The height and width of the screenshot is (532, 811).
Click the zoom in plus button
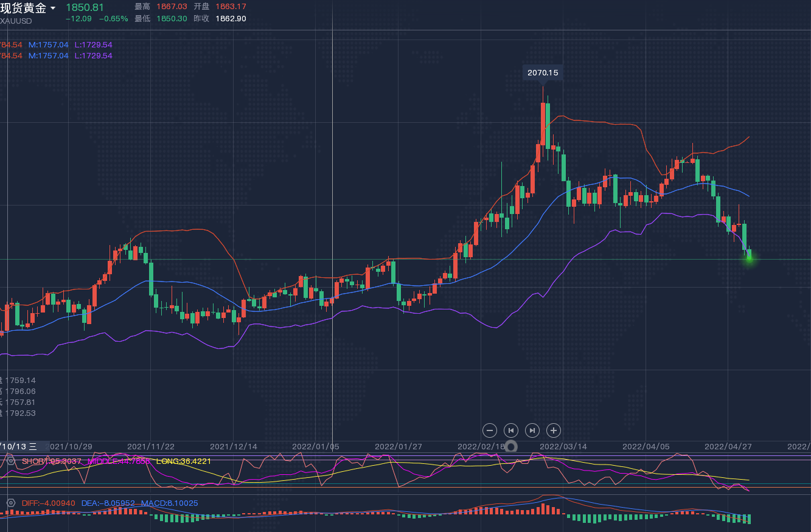(x=553, y=430)
